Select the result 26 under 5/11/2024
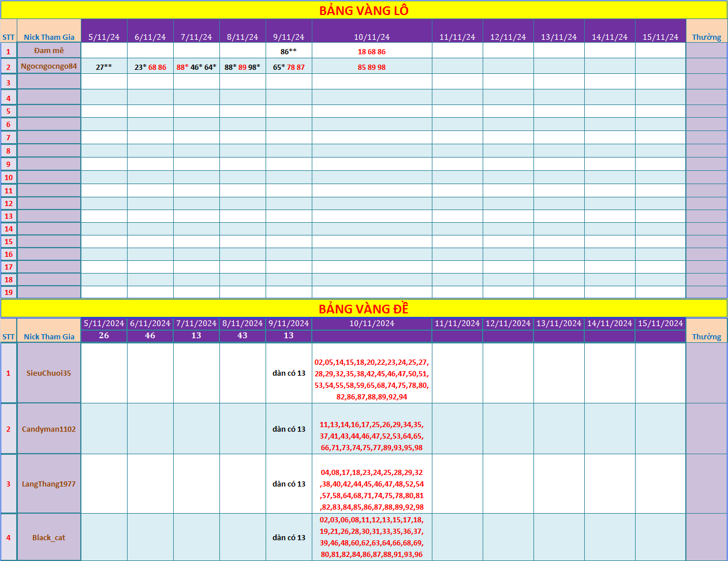 (x=104, y=335)
